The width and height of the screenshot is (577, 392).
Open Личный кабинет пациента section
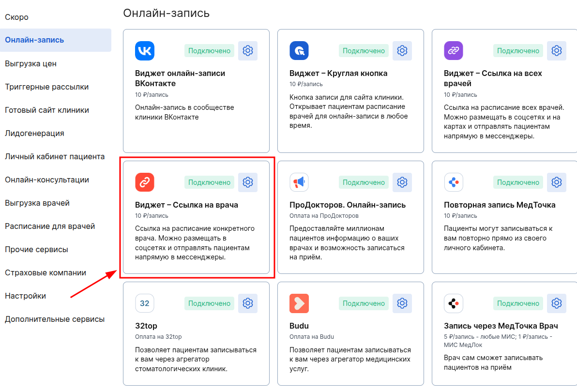(x=55, y=157)
